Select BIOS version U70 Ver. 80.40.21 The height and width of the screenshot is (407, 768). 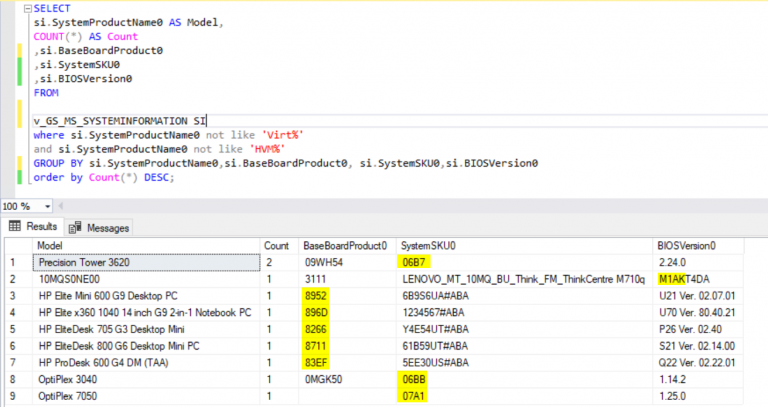point(698,312)
